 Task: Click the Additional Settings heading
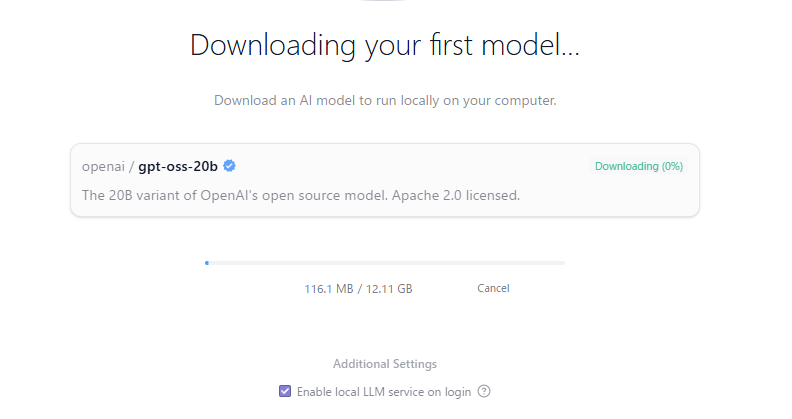coord(385,364)
